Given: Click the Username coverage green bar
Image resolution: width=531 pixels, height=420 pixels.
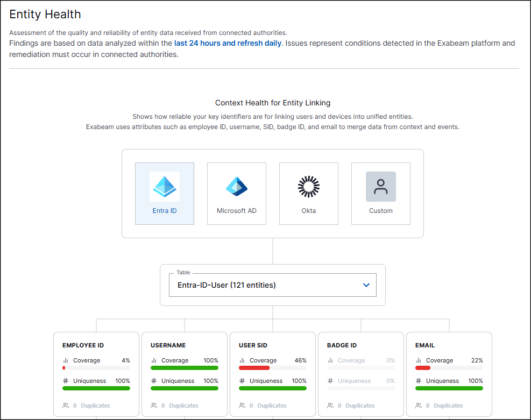Looking at the screenshot, I should (185, 368).
